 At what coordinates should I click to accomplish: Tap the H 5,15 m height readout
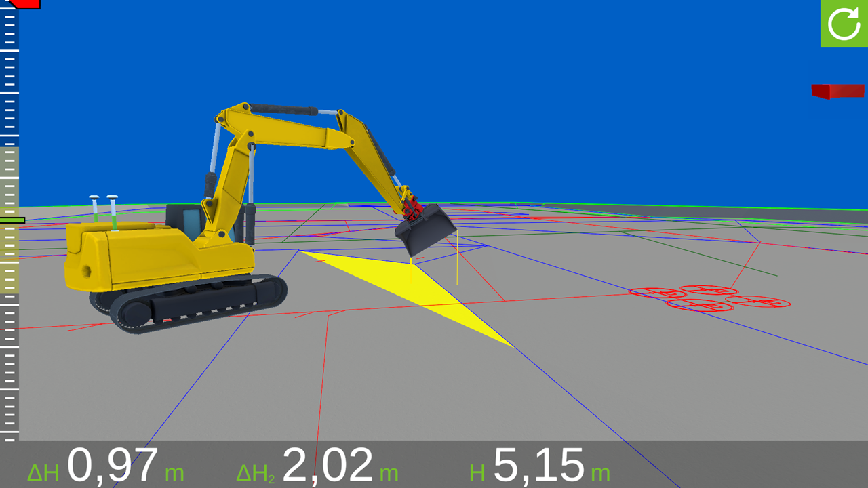click(540, 466)
